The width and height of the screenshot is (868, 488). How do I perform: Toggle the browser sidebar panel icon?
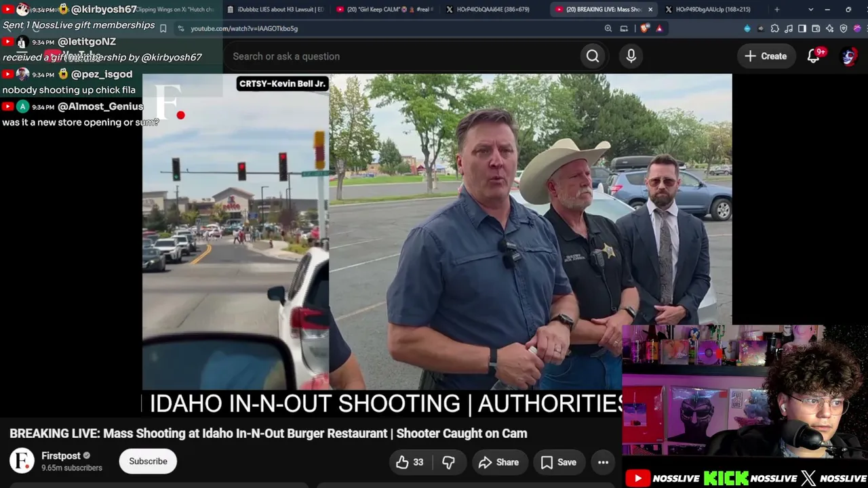802,28
